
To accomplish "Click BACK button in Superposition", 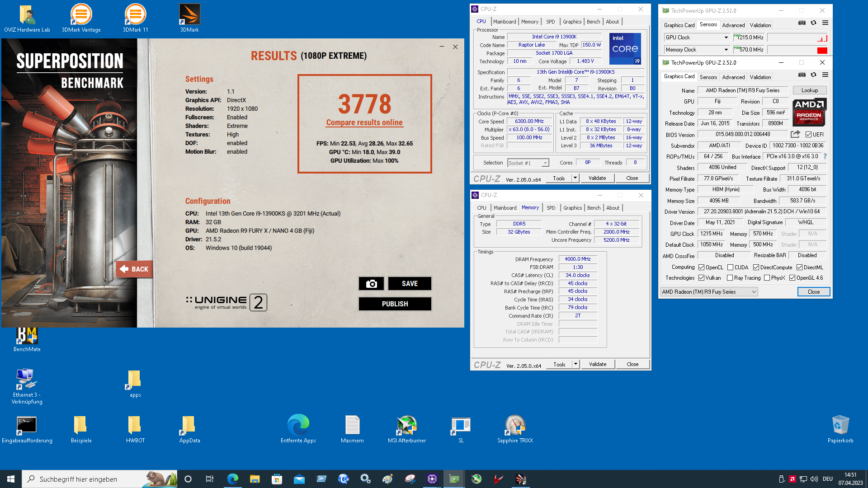I will (134, 269).
